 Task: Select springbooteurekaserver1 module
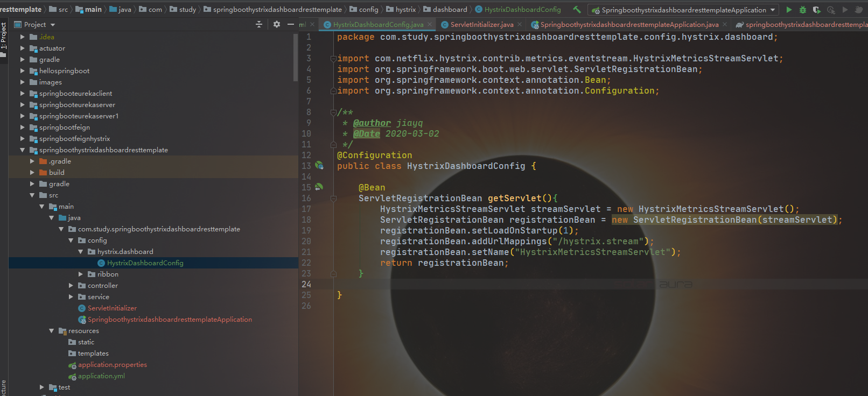click(x=79, y=116)
